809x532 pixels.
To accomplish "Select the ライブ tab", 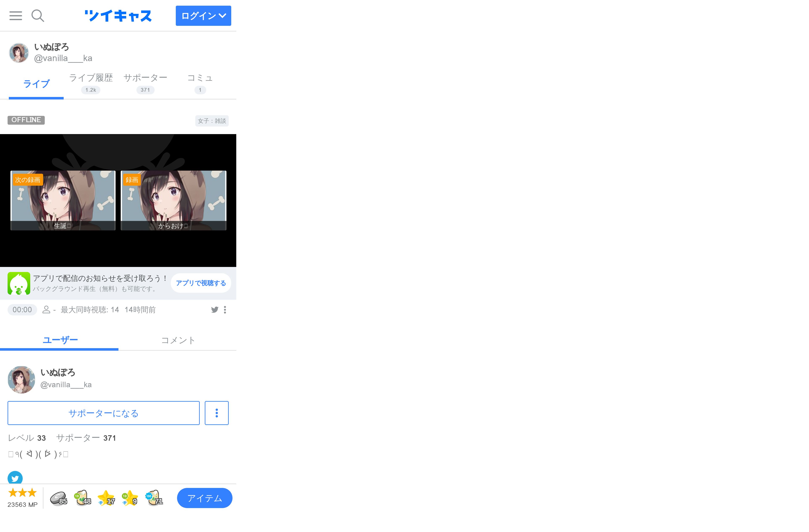I will 36,84.
